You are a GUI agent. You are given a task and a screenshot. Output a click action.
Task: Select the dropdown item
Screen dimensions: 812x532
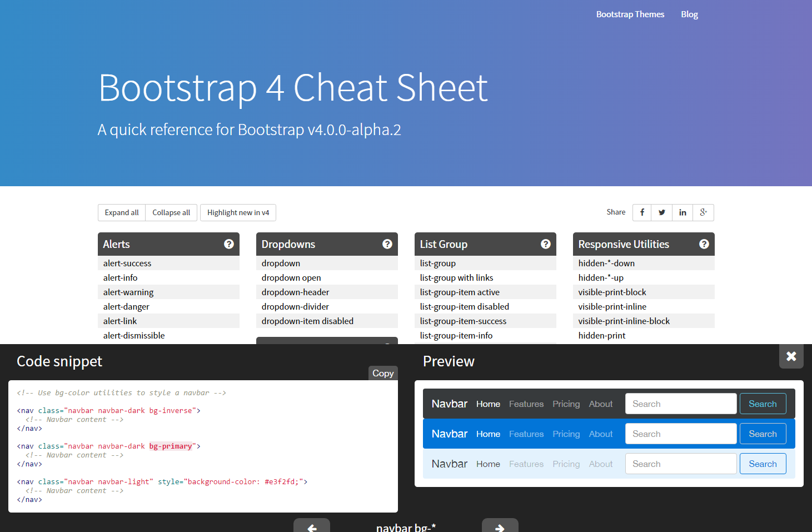(x=327, y=263)
